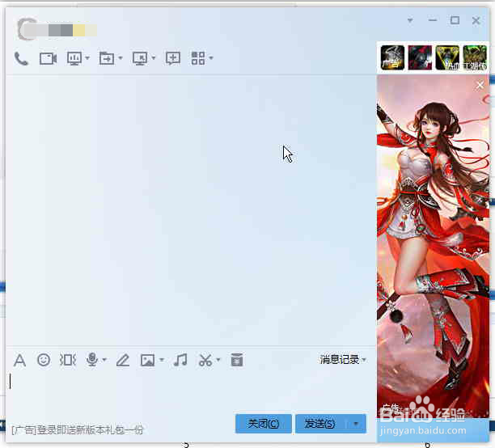This screenshot has width=495, height=448.
Task: Open the emoji smiley picker
Action: [x=44, y=360]
